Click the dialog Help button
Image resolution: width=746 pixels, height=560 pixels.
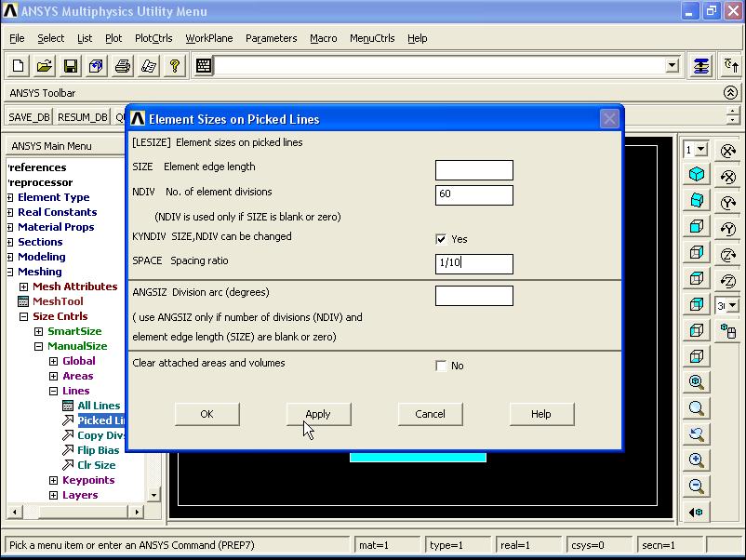[541, 414]
